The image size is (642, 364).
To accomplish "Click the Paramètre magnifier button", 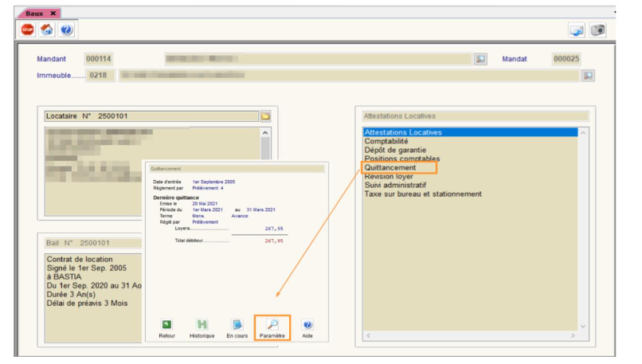I will pos(272,325).
